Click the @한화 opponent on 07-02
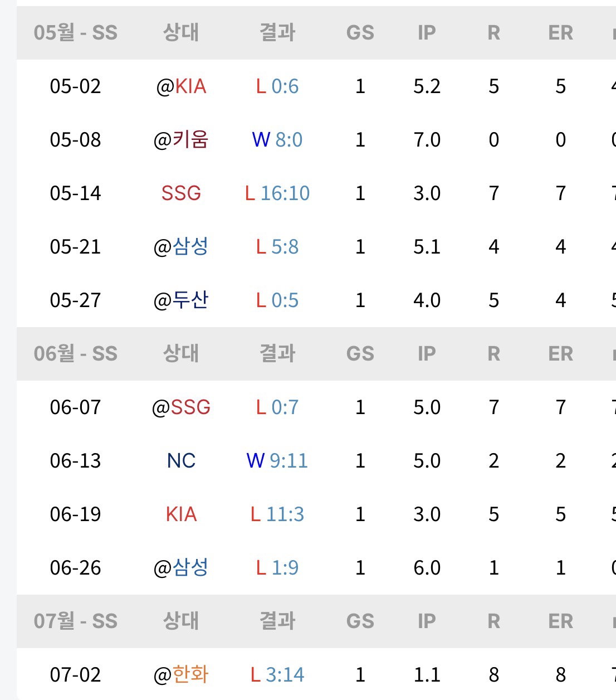 coord(181,674)
